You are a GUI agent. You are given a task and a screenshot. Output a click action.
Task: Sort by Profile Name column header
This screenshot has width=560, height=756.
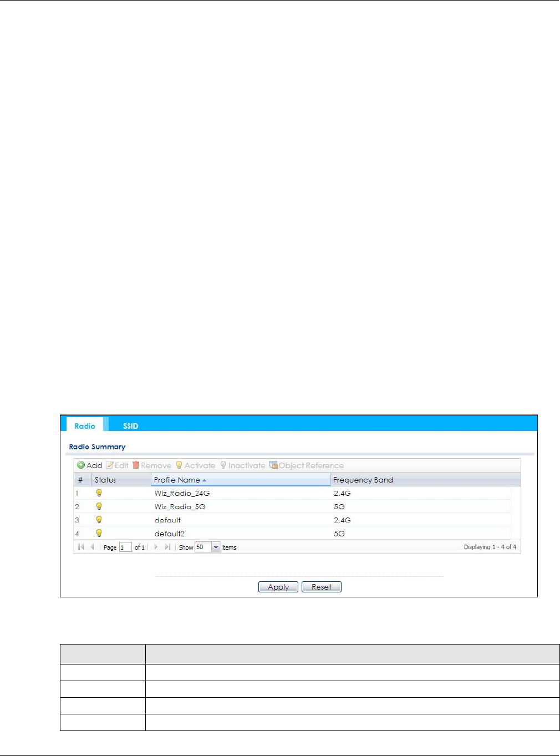click(241, 480)
